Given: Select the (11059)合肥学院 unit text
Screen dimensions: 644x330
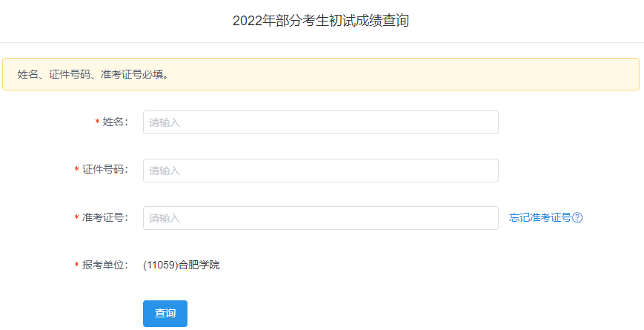Looking at the screenshot, I should click(182, 265).
